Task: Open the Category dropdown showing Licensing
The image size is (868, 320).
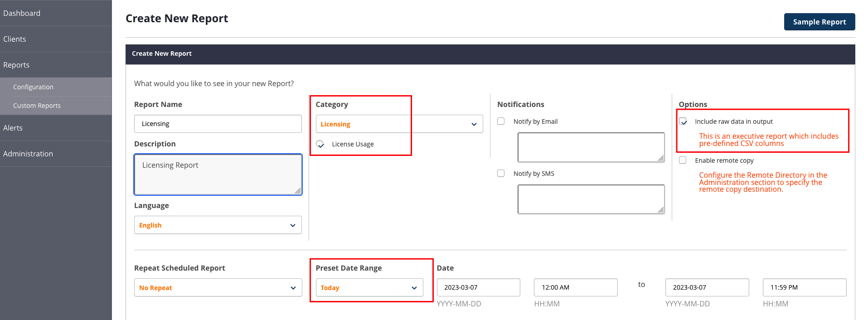Action: [399, 124]
